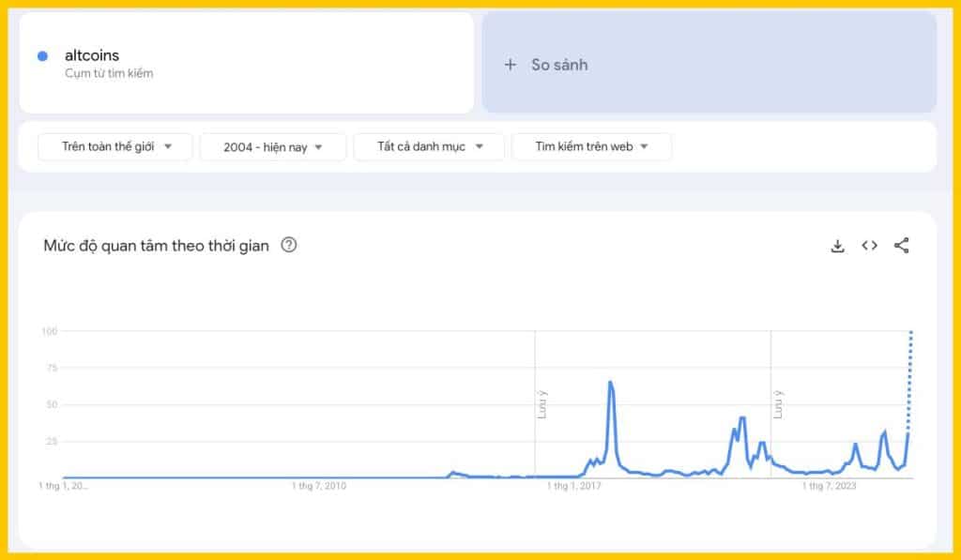Expand the 2004 - hiện nay time range
This screenshot has height=560, width=961.
pyautogui.click(x=273, y=146)
